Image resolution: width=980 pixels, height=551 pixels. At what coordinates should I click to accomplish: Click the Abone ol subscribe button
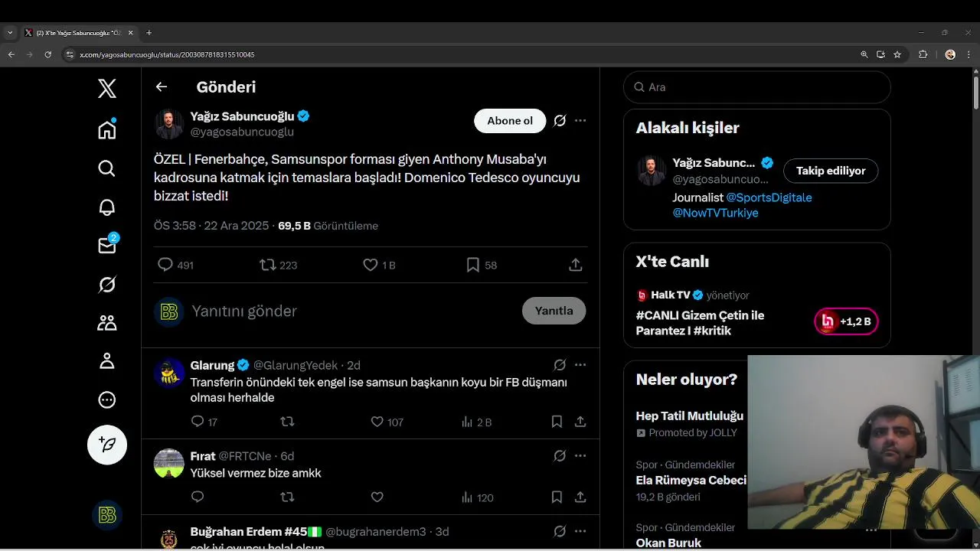pyautogui.click(x=510, y=121)
